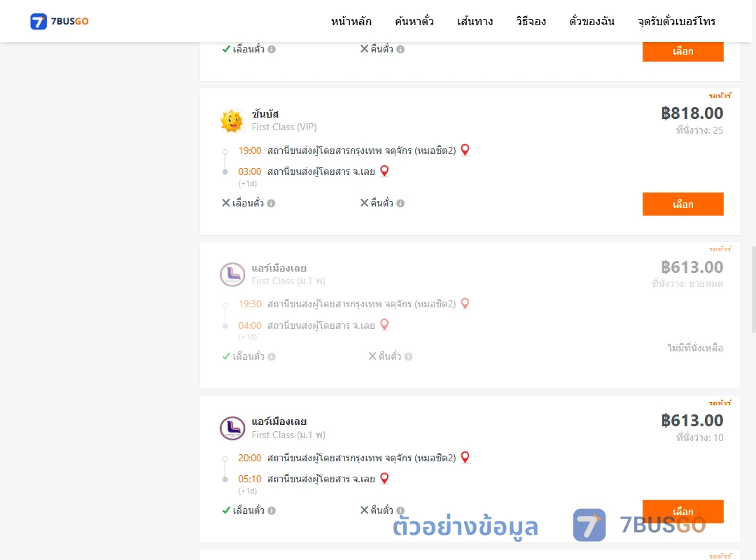
Task: Click เลือก button for 20:00 แอร์เมืองเลย trip
Action: click(x=682, y=511)
